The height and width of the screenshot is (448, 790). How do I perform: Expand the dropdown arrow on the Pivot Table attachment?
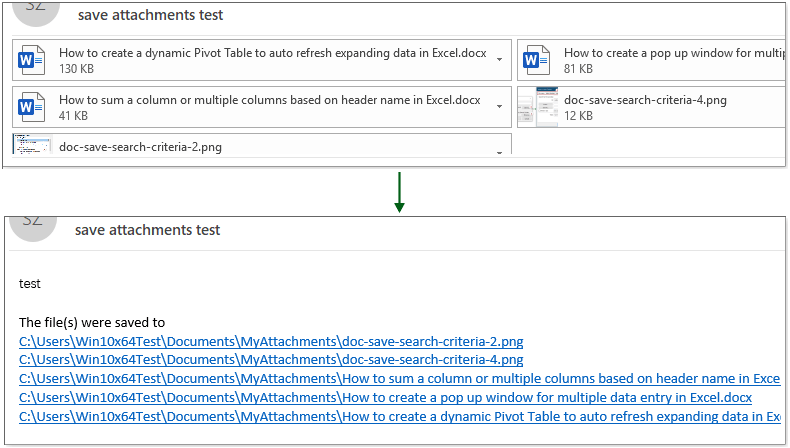click(x=499, y=60)
